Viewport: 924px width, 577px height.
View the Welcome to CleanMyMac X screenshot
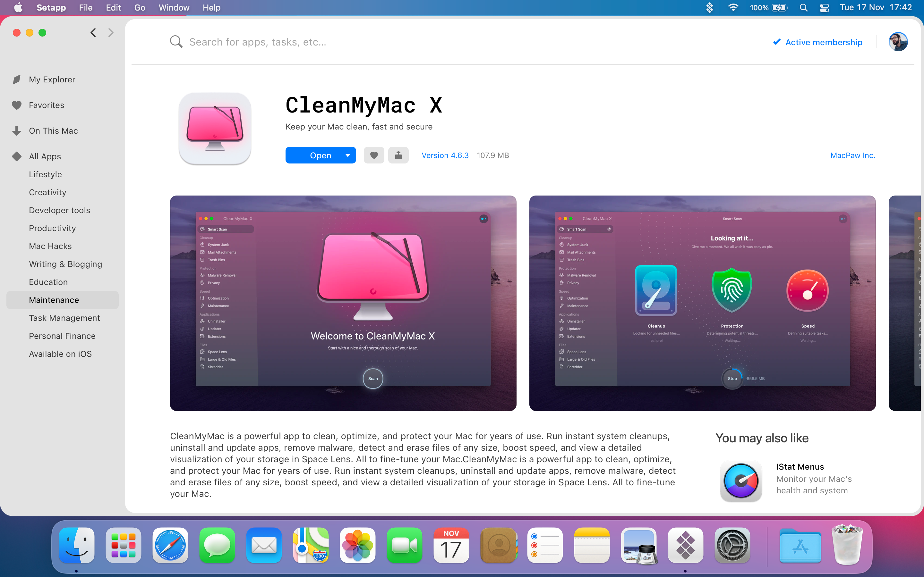click(343, 303)
